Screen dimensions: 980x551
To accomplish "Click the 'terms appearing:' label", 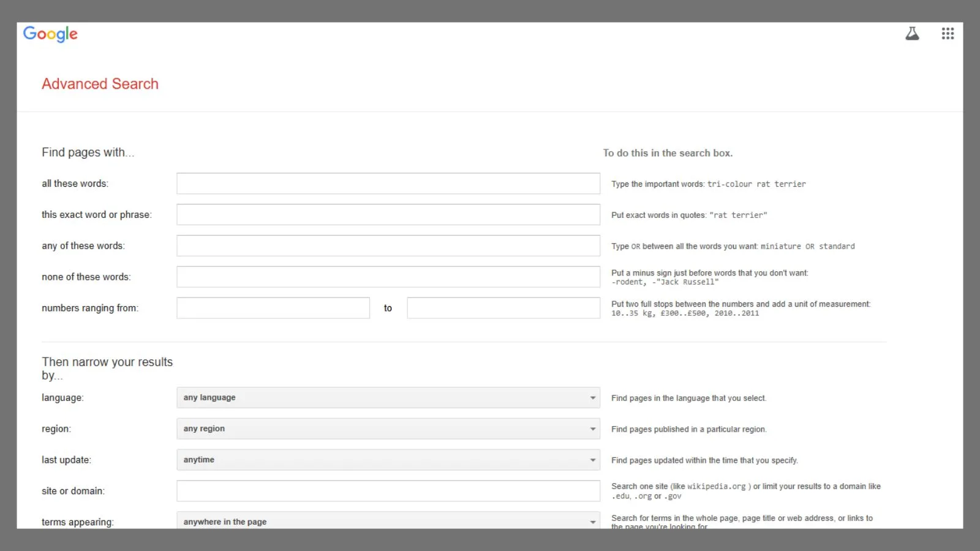I will click(78, 522).
